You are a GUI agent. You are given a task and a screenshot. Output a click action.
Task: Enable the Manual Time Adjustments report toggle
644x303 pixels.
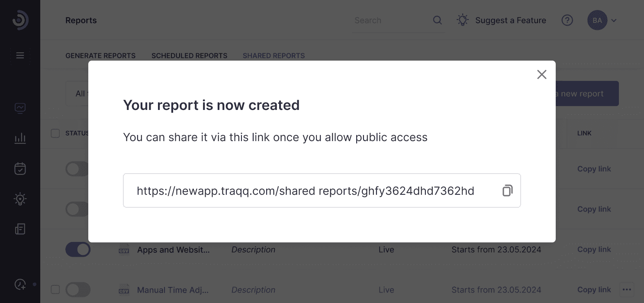78,290
